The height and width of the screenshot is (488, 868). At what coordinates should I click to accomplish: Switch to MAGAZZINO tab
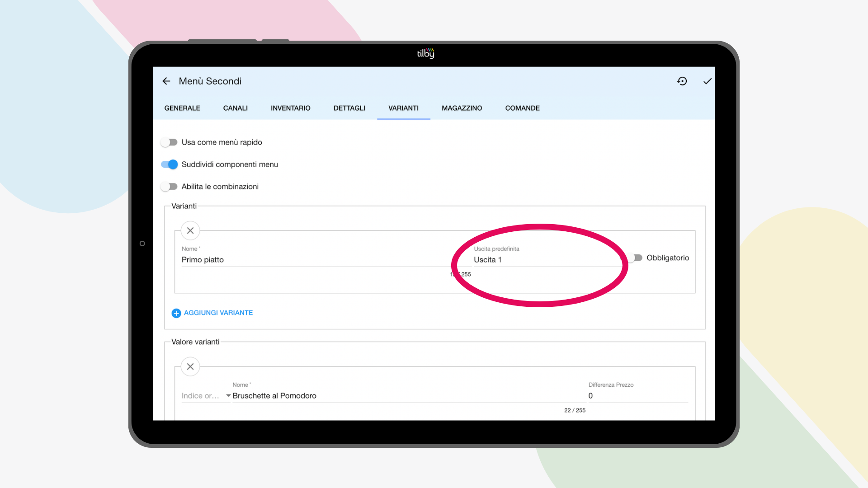click(462, 108)
